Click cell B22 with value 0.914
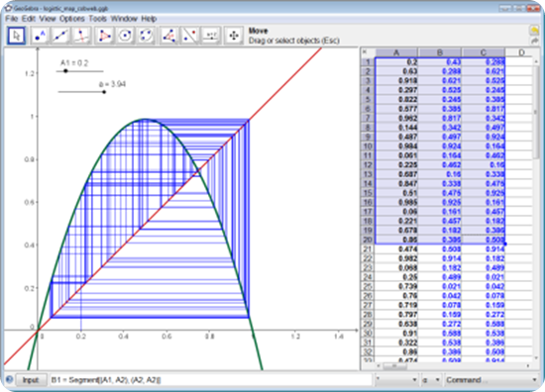This screenshot has width=545, height=392. point(440,258)
